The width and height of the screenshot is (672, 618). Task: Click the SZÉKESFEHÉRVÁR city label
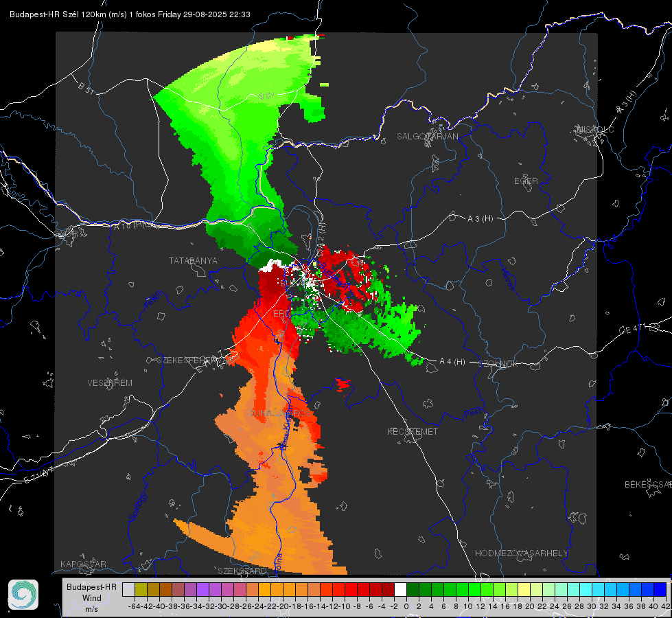(195, 360)
